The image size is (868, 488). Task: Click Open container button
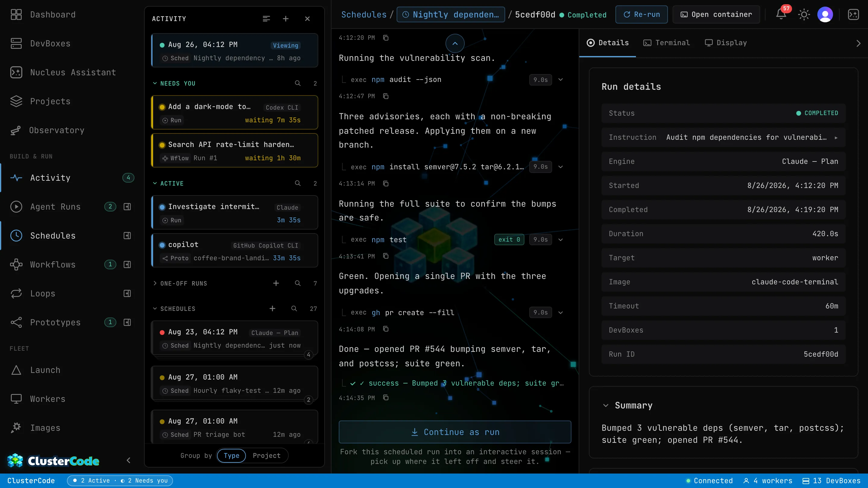716,14
